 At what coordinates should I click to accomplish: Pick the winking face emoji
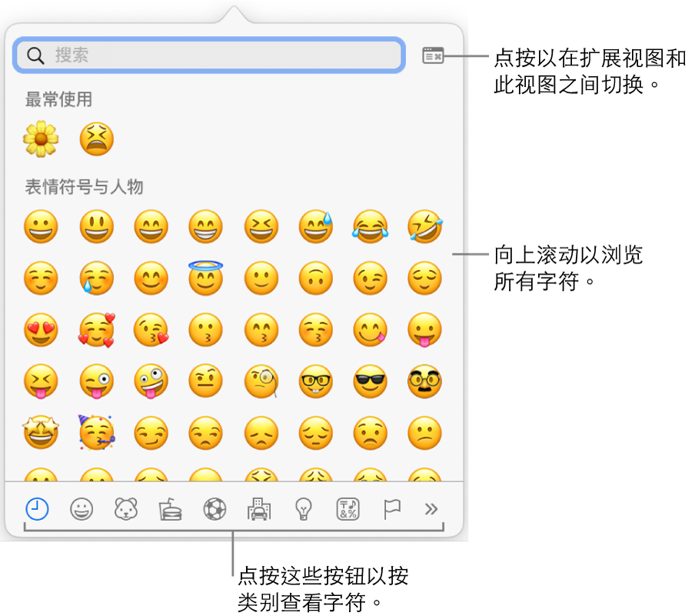(371, 278)
